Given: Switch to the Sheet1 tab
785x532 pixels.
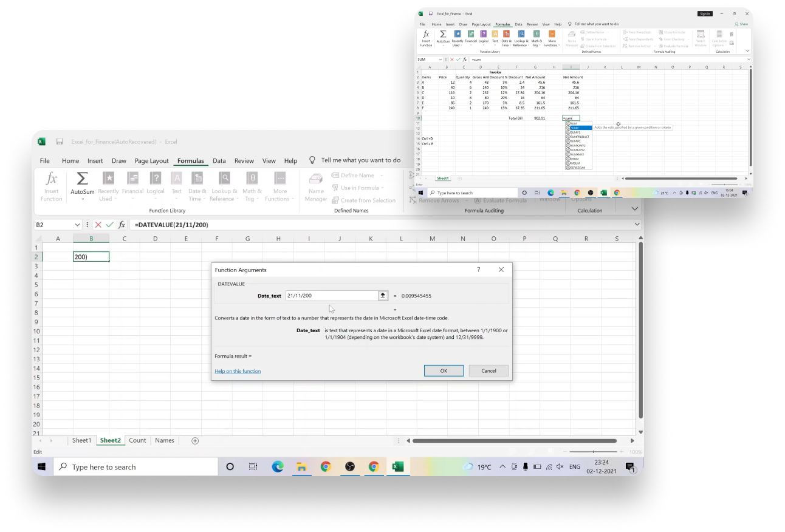Looking at the screenshot, I should 81,440.
